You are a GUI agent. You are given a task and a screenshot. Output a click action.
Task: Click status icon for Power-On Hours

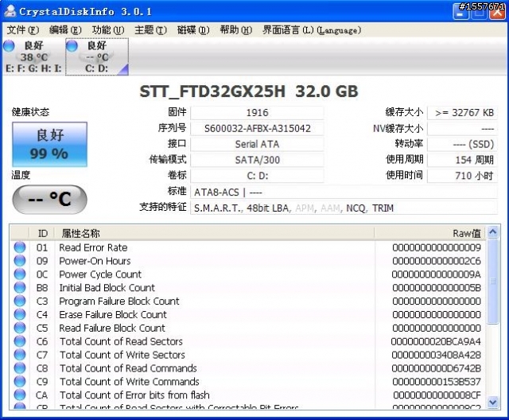point(20,260)
